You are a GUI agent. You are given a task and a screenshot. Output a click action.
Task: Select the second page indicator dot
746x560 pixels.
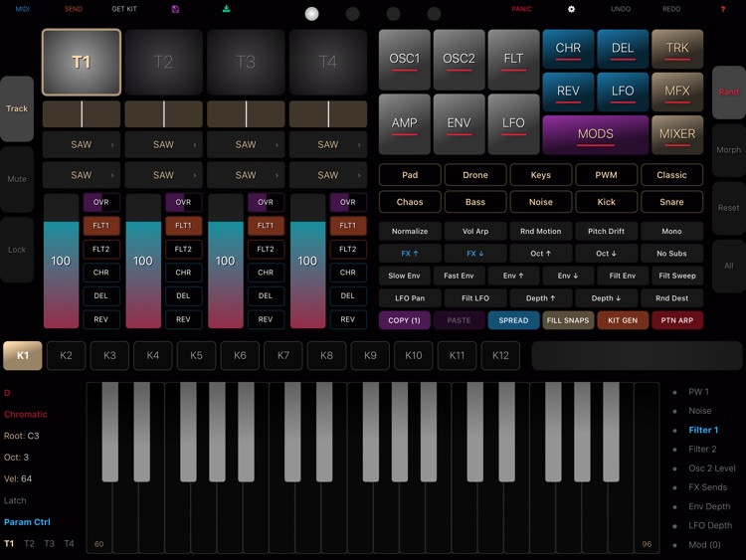coord(352,14)
